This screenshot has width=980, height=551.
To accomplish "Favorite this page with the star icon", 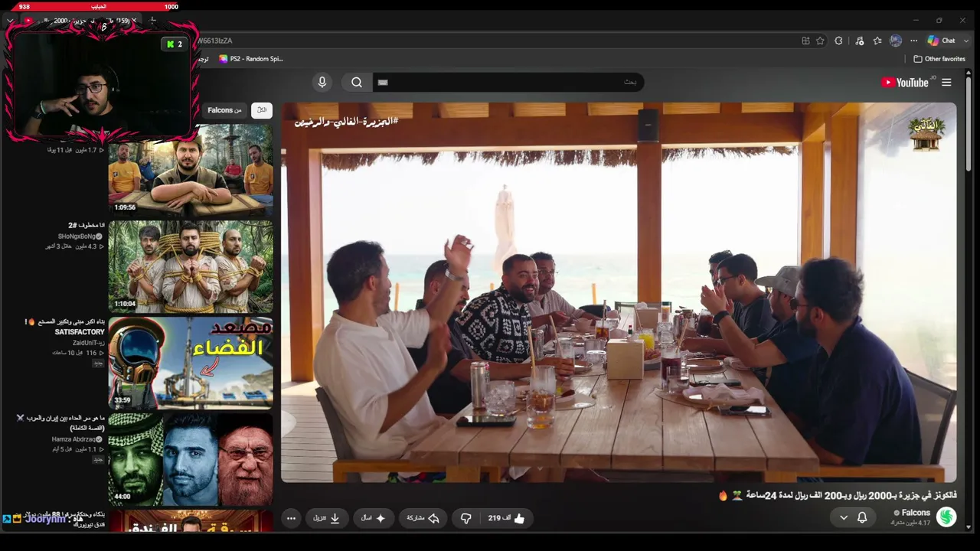I will (820, 41).
